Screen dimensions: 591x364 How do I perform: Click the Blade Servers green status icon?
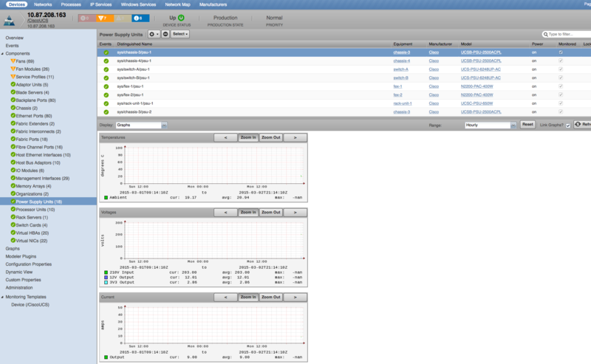click(13, 92)
